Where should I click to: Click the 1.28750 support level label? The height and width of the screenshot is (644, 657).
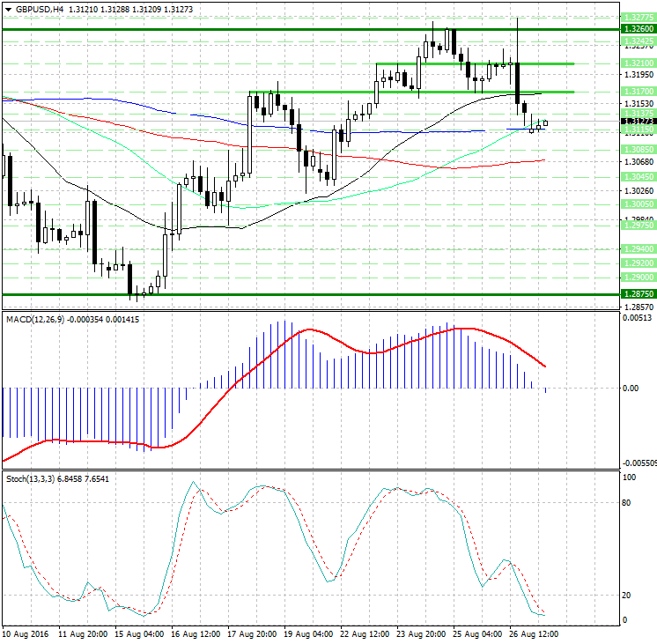point(636,293)
